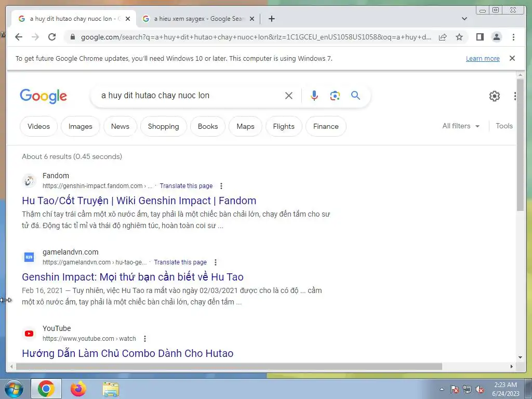Open the tab search dropdown chevron
Image resolution: width=532 pixels, height=399 pixels.
pyautogui.click(x=464, y=19)
